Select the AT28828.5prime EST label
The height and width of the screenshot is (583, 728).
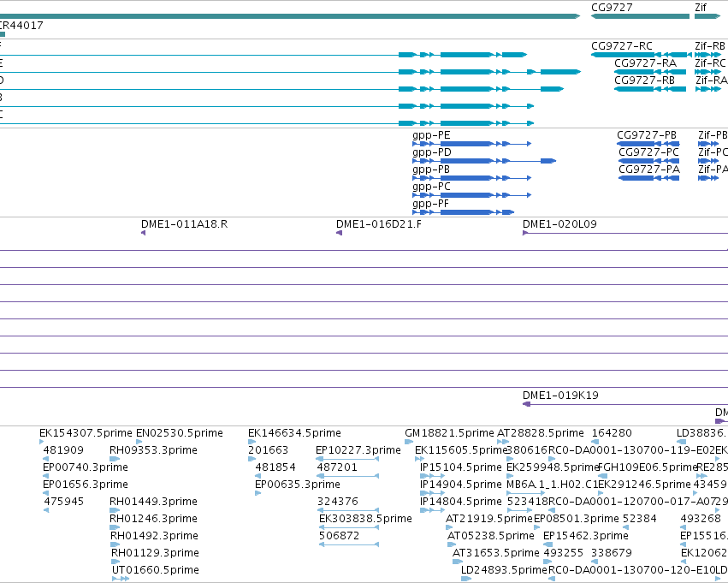541,433
